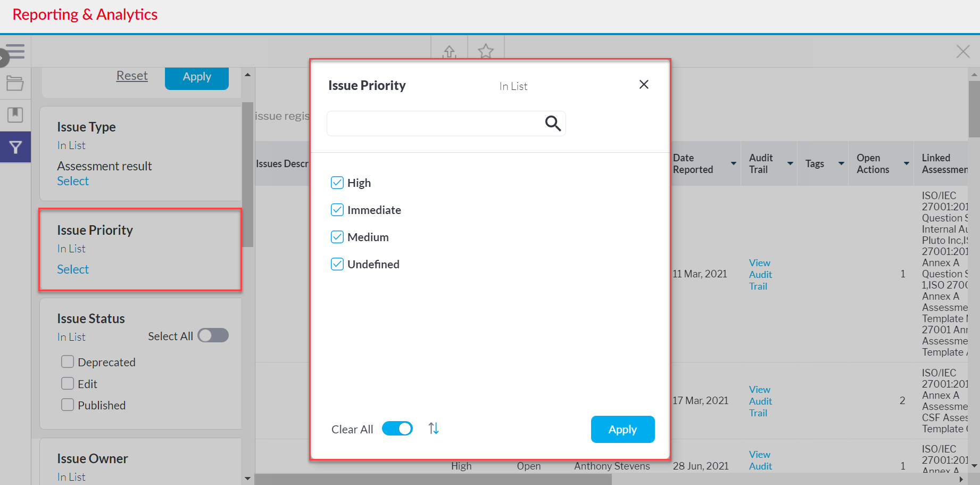The height and width of the screenshot is (485, 980).
Task: Enable Select All for Issue Status
Action: (x=213, y=335)
